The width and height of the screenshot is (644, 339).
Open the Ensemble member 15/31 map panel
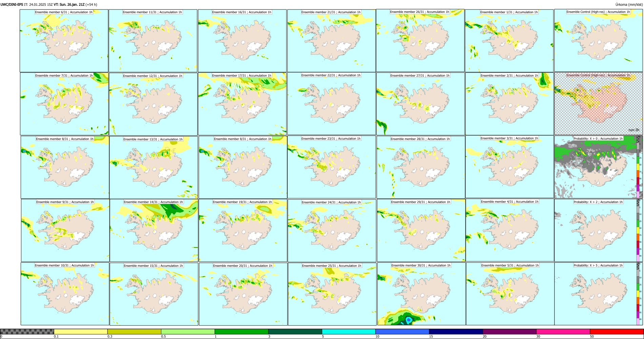(x=154, y=294)
